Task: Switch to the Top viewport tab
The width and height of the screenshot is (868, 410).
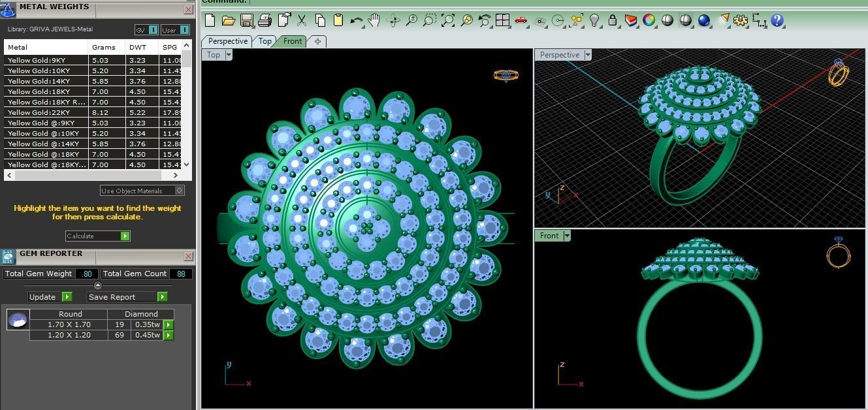Action: pyautogui.click(x=265, y=41)
